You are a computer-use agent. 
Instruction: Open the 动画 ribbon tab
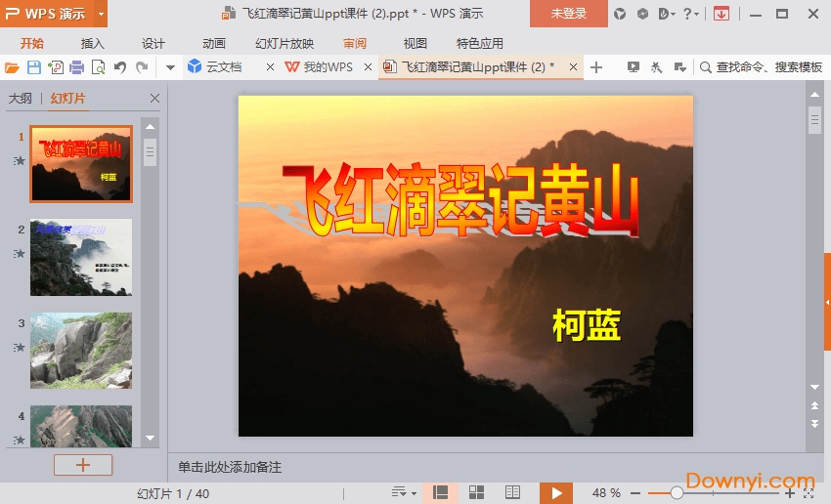pos(214,43)
